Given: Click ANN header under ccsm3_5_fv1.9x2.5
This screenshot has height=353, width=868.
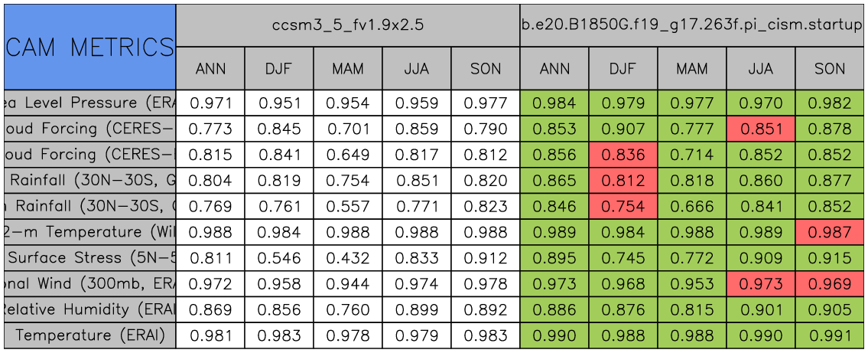Looking at the screenshot, I should (x=210, y=68).
